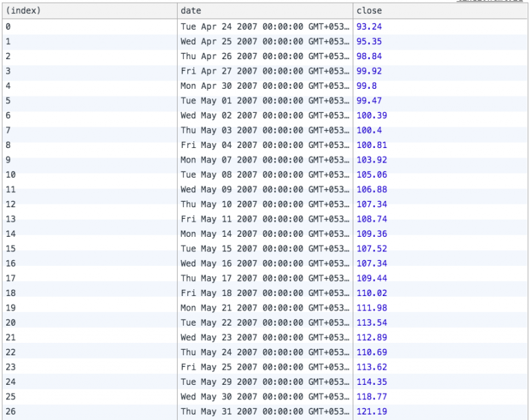Select the date cell Fri May 18 2007
529x420 pixels.
pyautogui.click(x=264, y=293)
